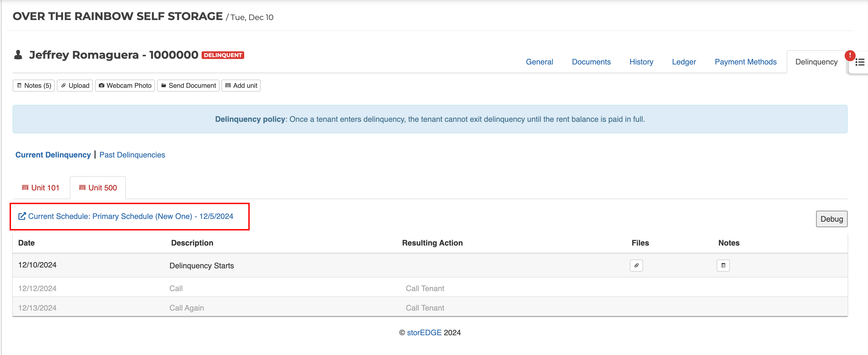The image size is (868, 355).
Task: Open Notes (5) button
Action: tap(34, 86)
